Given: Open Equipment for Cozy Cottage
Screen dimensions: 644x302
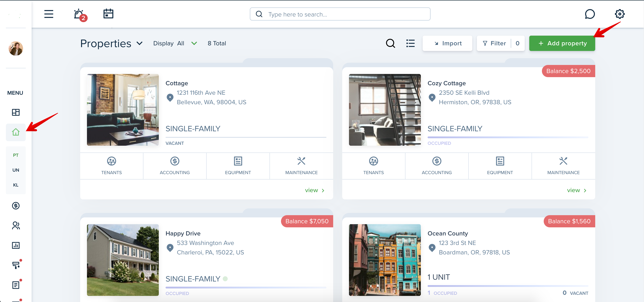Looking at the screenshot, I should (500, 166).
